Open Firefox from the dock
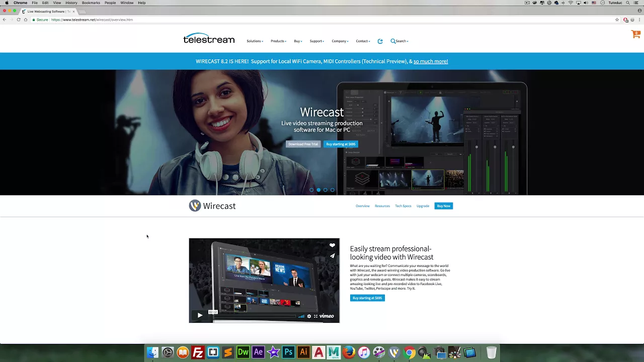This screenshot has width=644, height=362. click(x=349, y=352)
